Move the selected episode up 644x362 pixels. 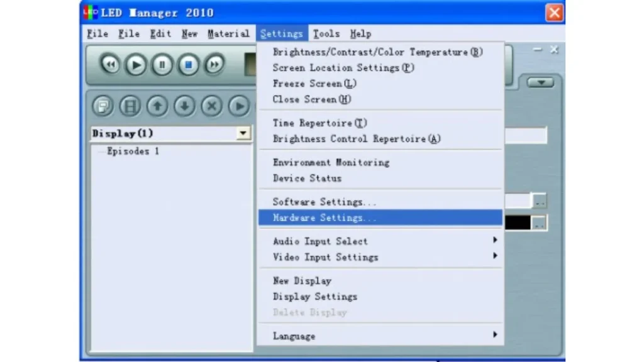coord(156,106)
